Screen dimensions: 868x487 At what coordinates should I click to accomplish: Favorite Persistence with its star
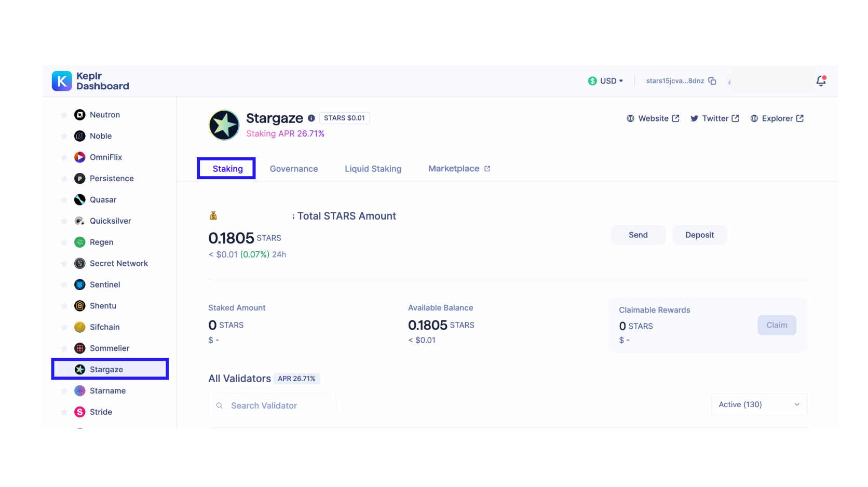[64, 179]
